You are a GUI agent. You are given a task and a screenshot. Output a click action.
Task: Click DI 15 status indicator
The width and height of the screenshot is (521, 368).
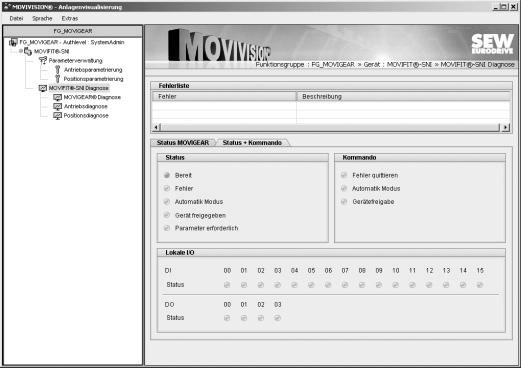480,285
